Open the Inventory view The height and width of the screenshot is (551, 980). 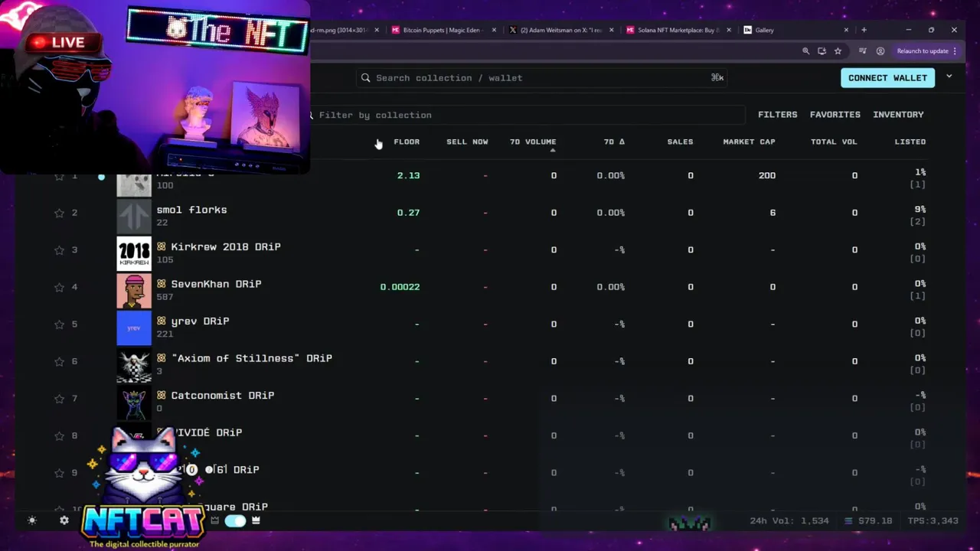898,115
